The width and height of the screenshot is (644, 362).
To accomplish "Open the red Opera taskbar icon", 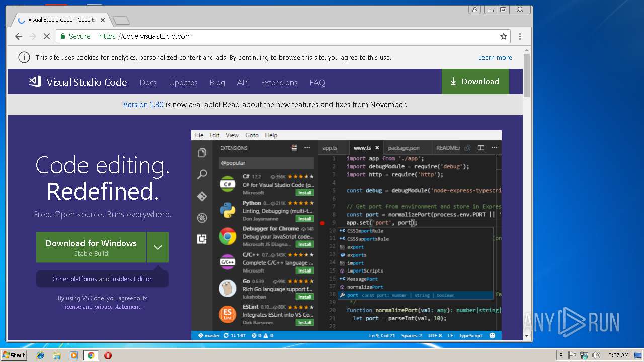I will (108, 355).
